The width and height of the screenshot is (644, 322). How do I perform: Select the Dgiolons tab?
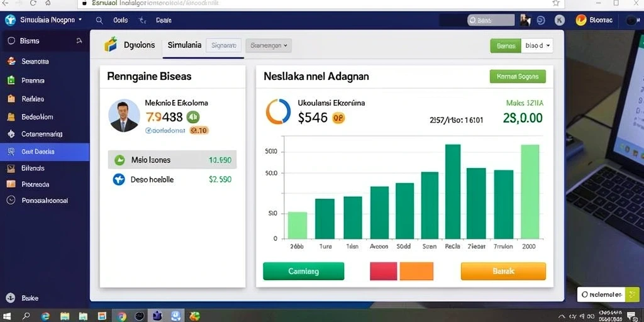[139, 45]
